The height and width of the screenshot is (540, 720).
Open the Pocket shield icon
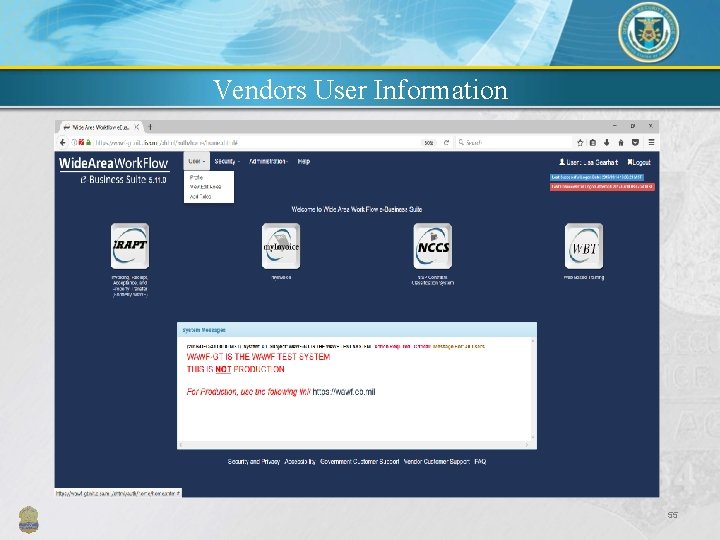(635, 143)
